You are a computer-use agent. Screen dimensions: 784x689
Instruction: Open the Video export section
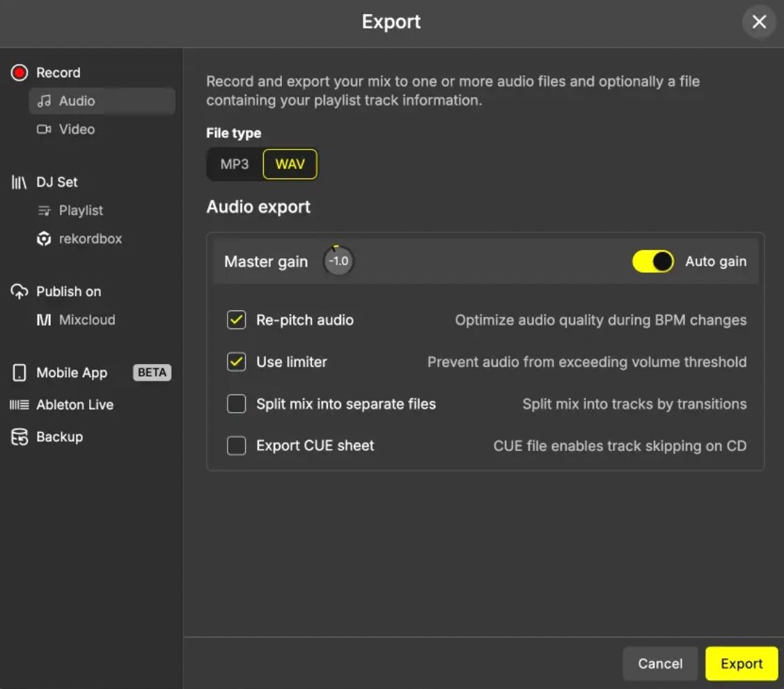[x=102, y=129]
